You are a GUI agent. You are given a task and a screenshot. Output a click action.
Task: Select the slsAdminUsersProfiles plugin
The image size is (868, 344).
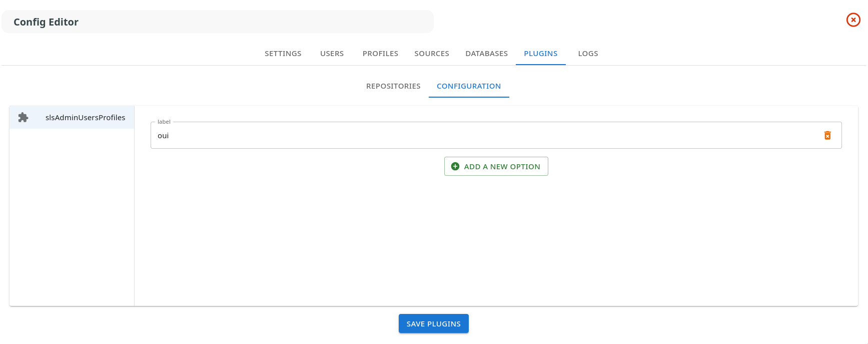72,117
